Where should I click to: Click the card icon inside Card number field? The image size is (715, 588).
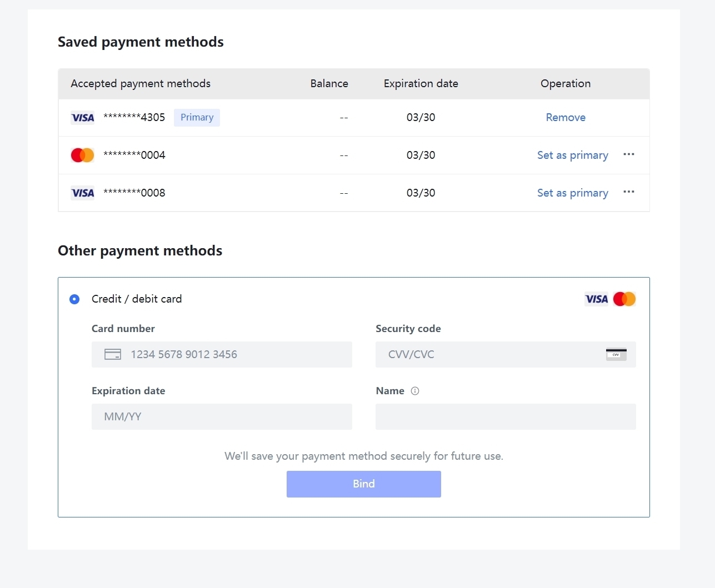coord(113,354)
